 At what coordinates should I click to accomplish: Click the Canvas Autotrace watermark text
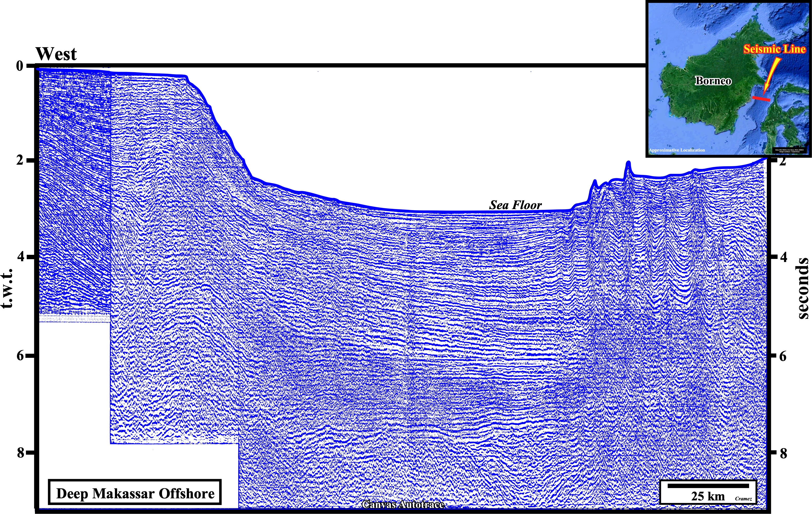pyautogui.click(x=403, y=504)
